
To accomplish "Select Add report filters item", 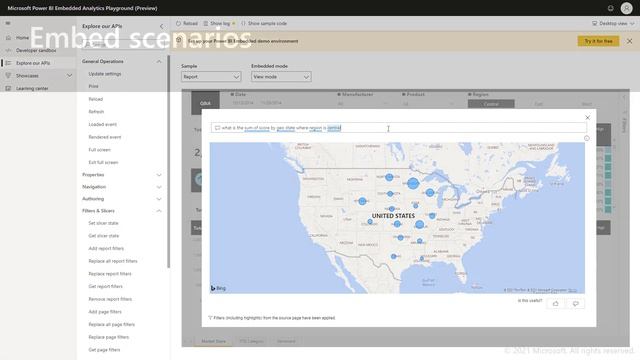I will [106, 249].
